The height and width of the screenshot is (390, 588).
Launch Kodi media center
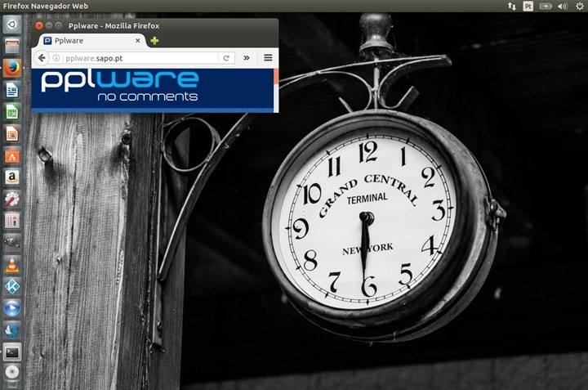click(12, 287)
